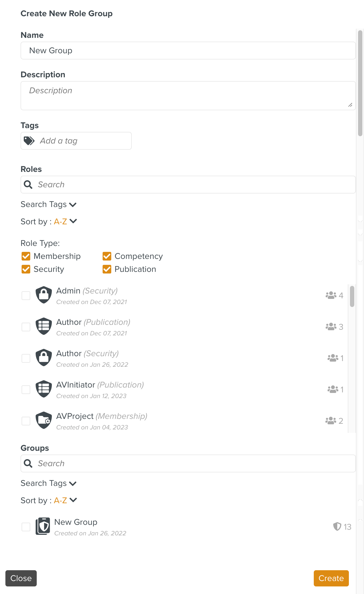
Task: Click the AVProject membership folder shield icon
Action: coord(44,420)
